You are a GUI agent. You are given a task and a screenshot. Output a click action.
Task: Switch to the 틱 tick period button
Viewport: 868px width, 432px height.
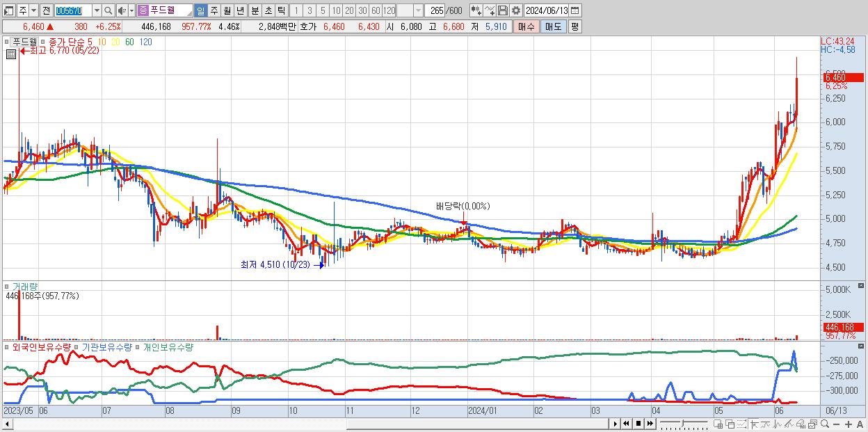coord(281,10)
